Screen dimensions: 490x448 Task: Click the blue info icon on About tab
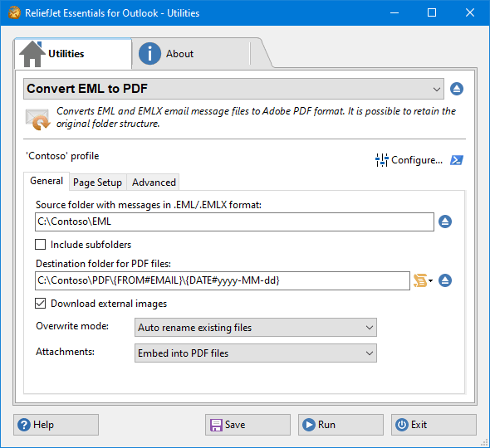coord(149,54)
